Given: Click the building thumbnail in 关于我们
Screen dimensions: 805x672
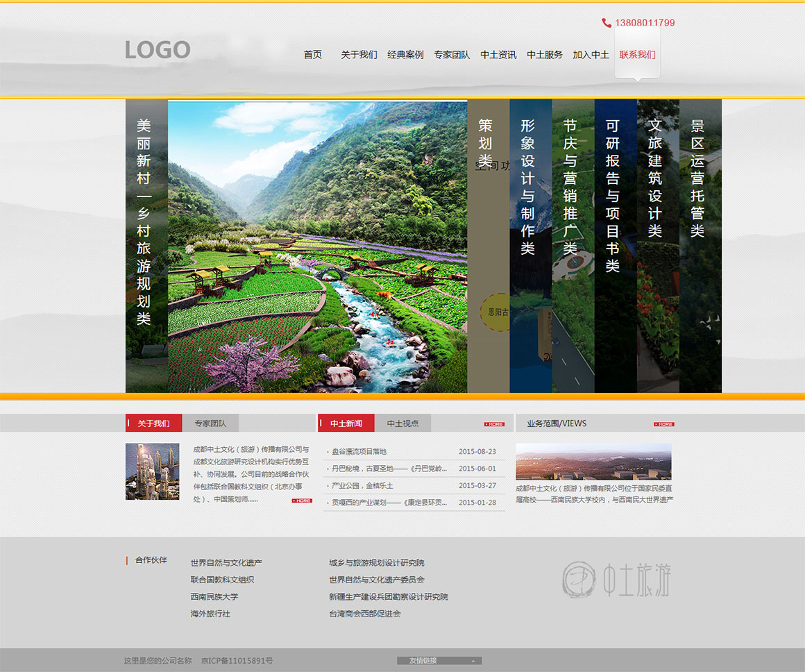Looking at the screenshot, I should (x=152, y=471).
